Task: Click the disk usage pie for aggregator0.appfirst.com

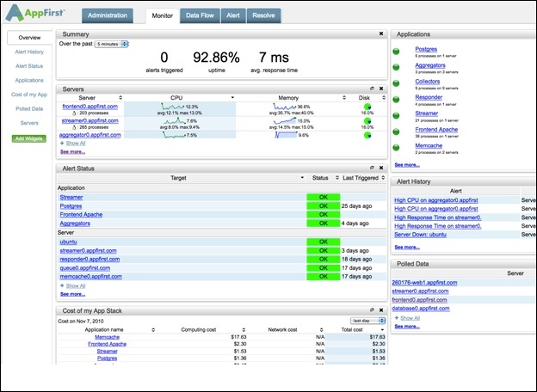Action: [x=367, y=135]
